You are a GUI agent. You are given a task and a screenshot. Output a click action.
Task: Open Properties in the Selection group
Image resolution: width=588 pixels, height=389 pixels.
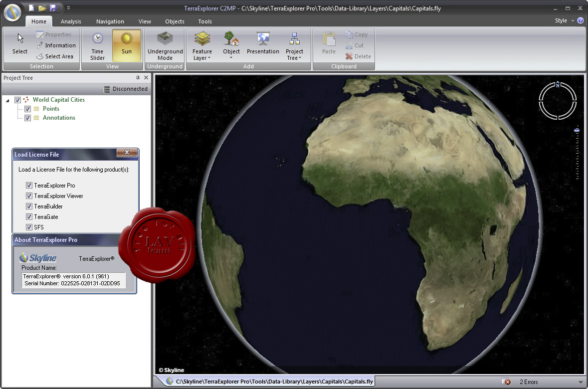(x=53, y=34)
